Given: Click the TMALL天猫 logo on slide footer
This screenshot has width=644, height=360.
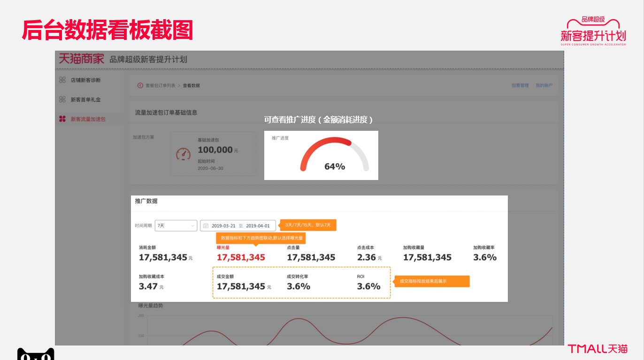Looking at the screenshot, I should (598, 349).
